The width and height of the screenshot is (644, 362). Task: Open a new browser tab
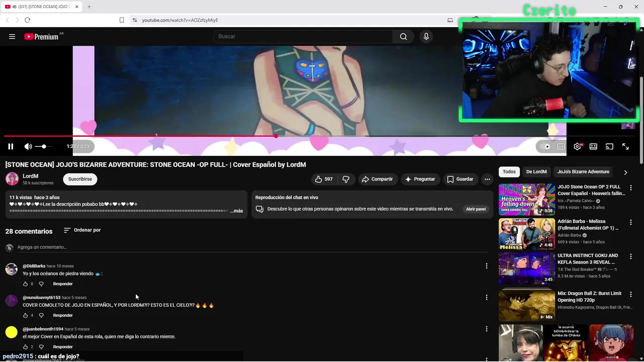89,7
